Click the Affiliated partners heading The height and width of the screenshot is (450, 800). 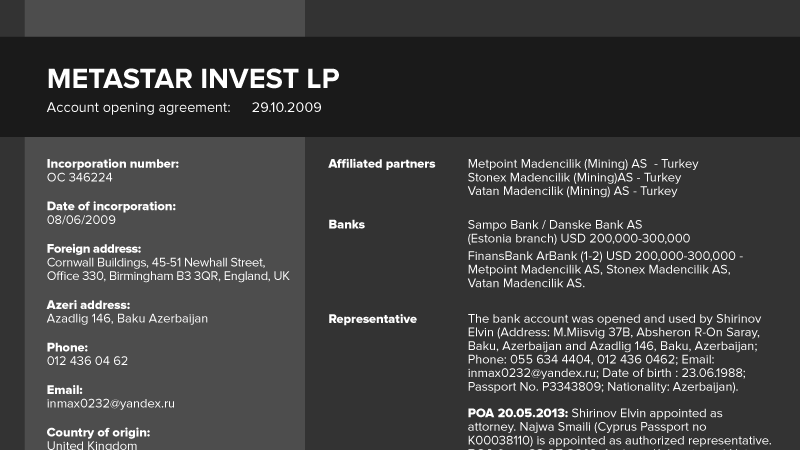pos(382,164)
